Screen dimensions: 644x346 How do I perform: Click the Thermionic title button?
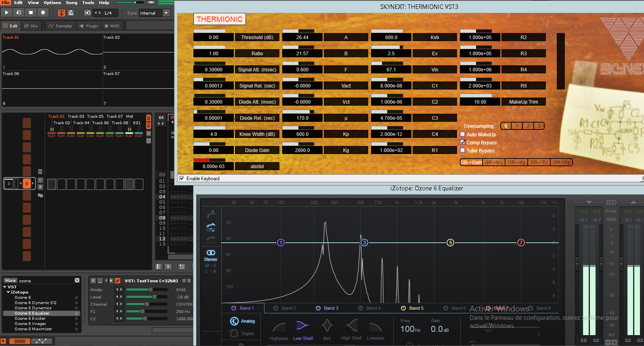(x=219, y=19)
